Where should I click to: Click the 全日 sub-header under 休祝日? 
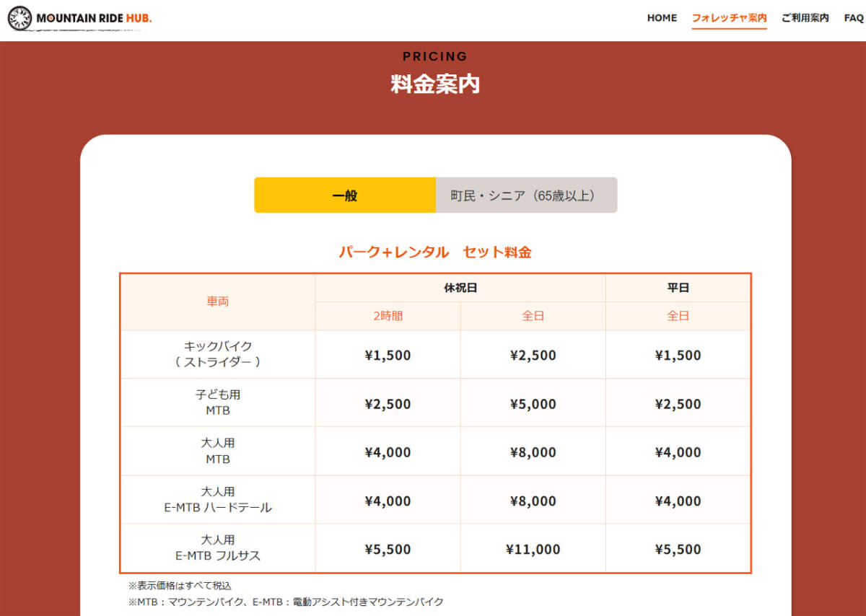tap(533, 316)
